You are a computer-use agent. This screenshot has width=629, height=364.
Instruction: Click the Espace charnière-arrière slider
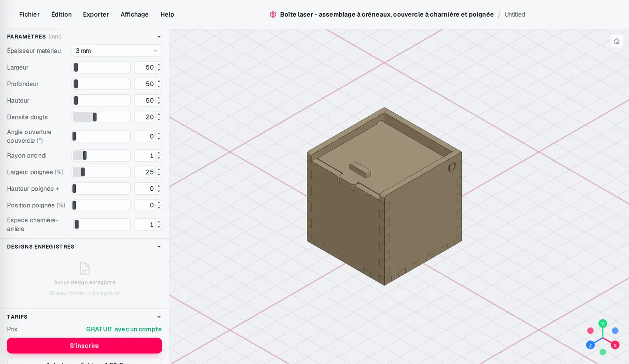(x=101, y=224)
